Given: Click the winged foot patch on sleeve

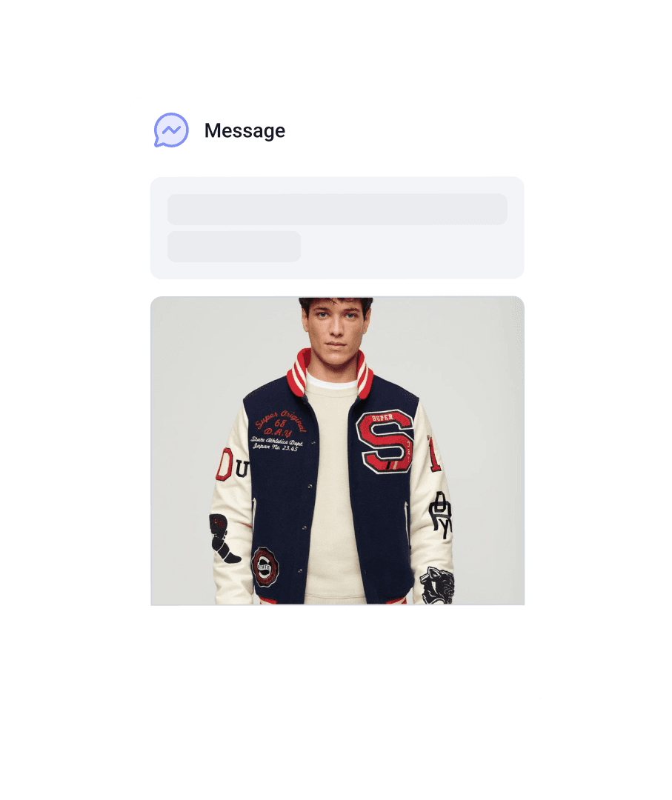Looking at the screenshot, I should click(223, 539).
